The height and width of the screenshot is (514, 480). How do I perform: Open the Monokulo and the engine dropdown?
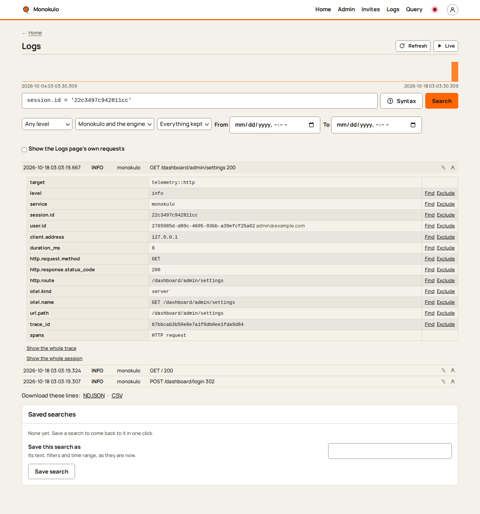tap(115, 124)
